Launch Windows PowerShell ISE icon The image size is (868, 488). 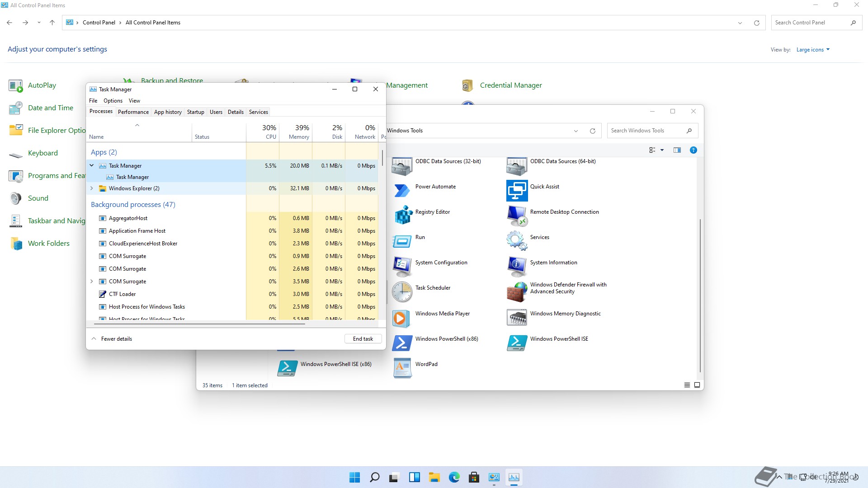click(x=517, y=343)
